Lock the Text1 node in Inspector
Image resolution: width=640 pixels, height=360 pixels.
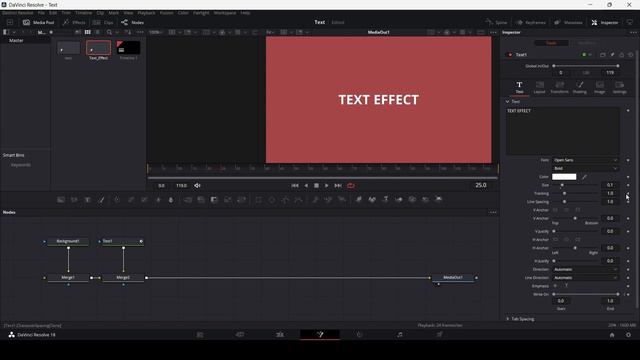click(622, 54)
